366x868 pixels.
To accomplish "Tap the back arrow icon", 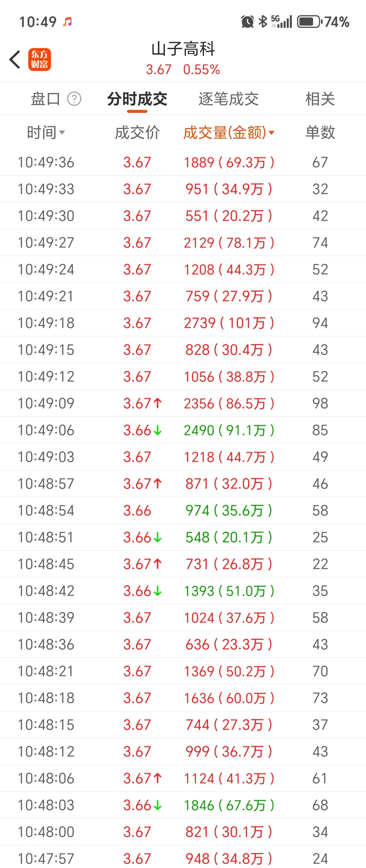I will coord(15,60).
